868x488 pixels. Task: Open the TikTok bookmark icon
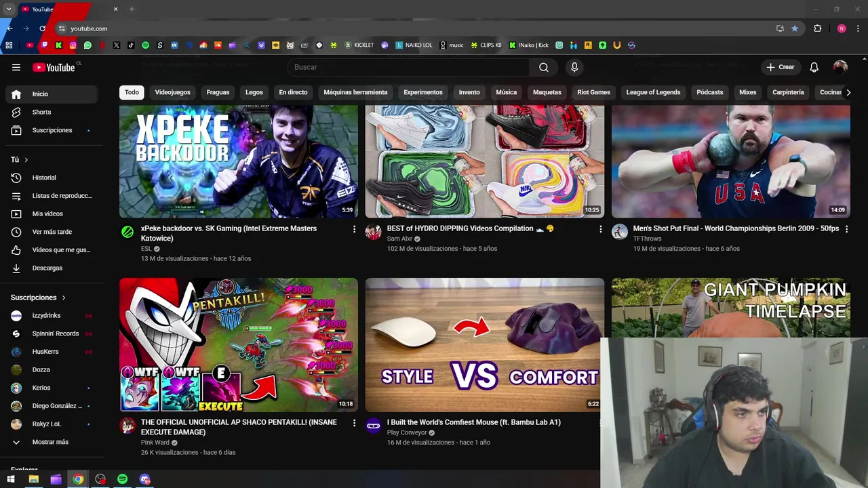[131, 45]
